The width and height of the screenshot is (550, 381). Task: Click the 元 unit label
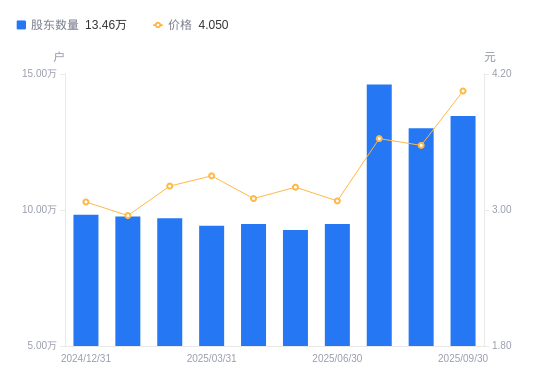point(490,57)
